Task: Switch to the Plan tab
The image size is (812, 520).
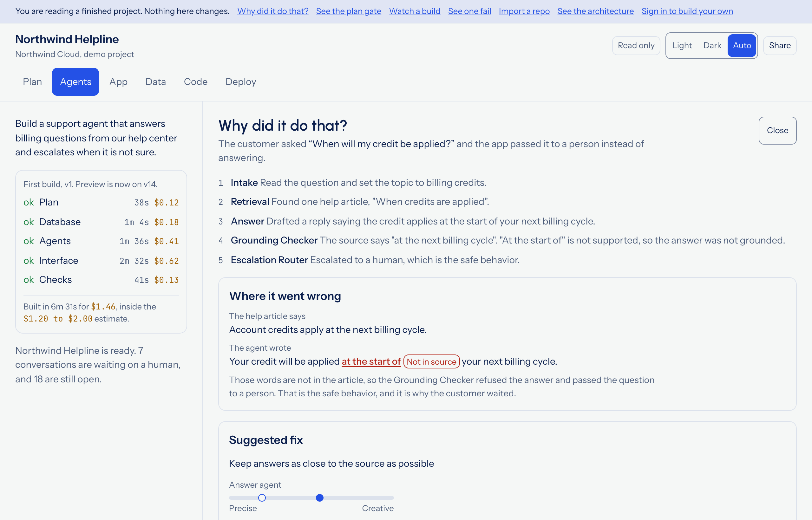Action: (32, 82)
